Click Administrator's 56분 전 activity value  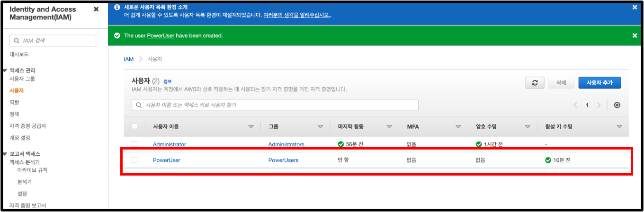[354, 144]
